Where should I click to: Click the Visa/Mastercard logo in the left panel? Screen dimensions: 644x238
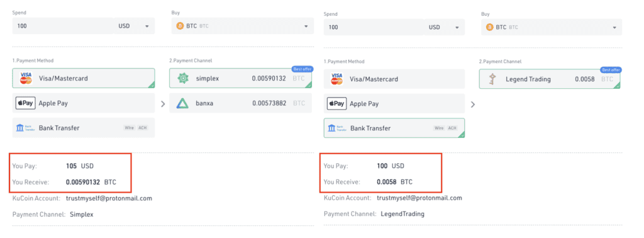26,78
